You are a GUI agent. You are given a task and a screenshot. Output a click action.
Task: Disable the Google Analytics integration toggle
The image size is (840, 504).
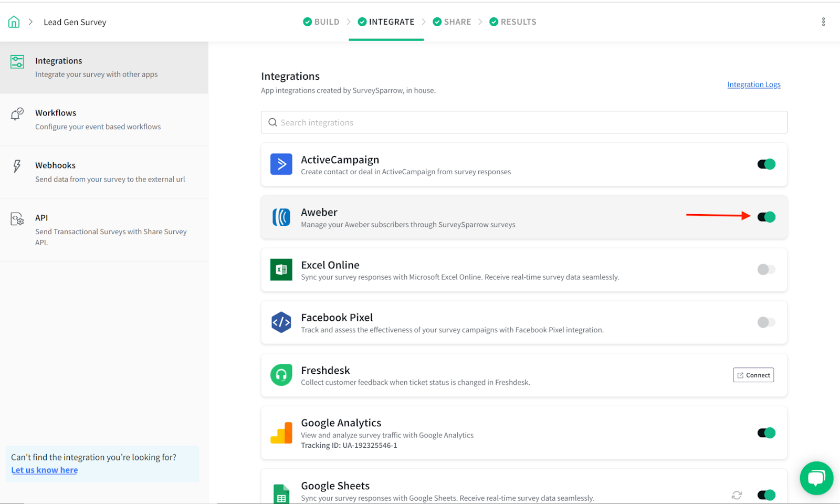pos(766,433)
